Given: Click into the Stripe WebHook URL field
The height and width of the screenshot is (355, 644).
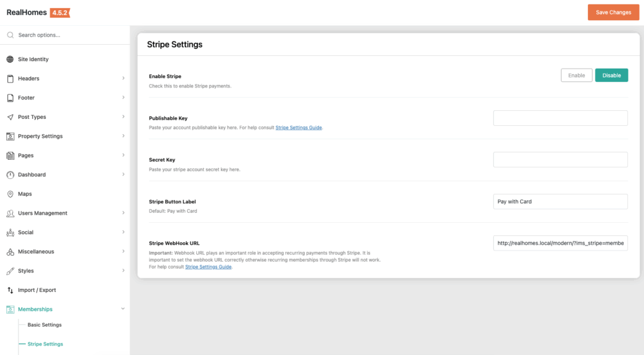Looking at the screenshot, I should click(x=560, y=244).
